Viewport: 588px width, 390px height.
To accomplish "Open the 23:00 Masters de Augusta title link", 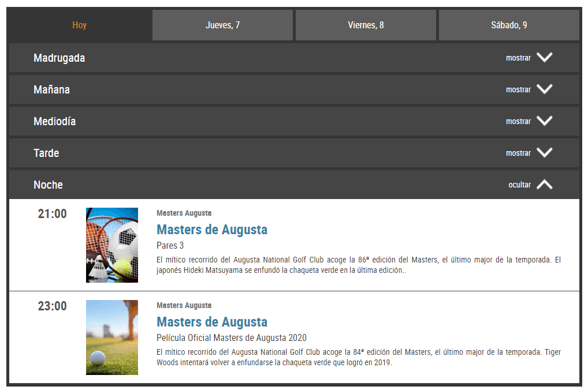I will point(212,322).
